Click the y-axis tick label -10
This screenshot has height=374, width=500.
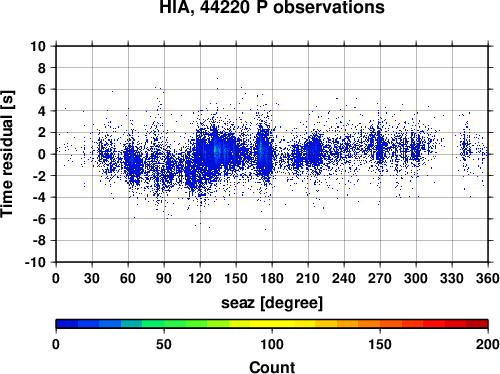point(36,262)
